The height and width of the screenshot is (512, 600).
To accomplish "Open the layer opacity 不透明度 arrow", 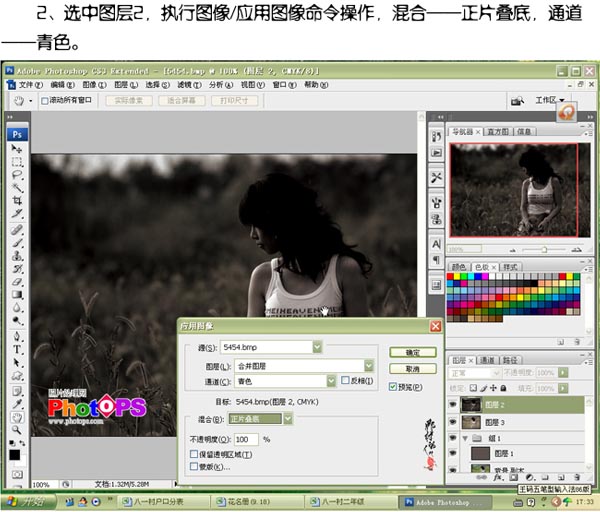I will pyautogui.click(x=563, y=372).
